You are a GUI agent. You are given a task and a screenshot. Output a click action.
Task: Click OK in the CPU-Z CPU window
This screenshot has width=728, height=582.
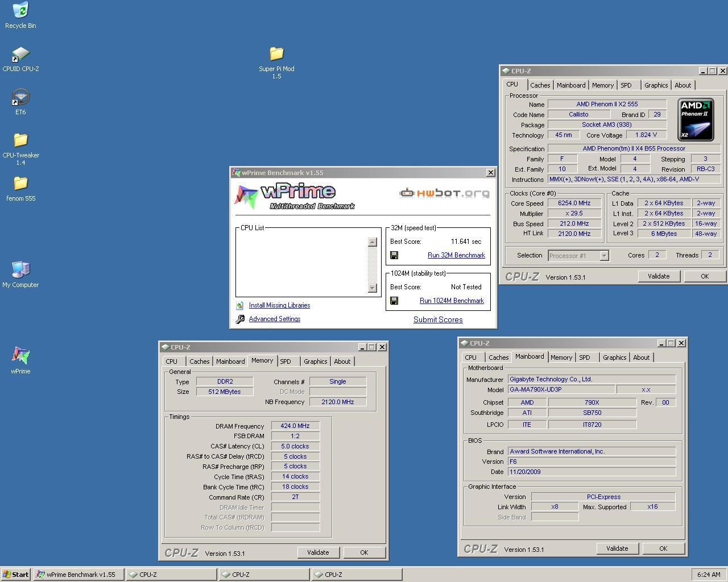point(704,276)
